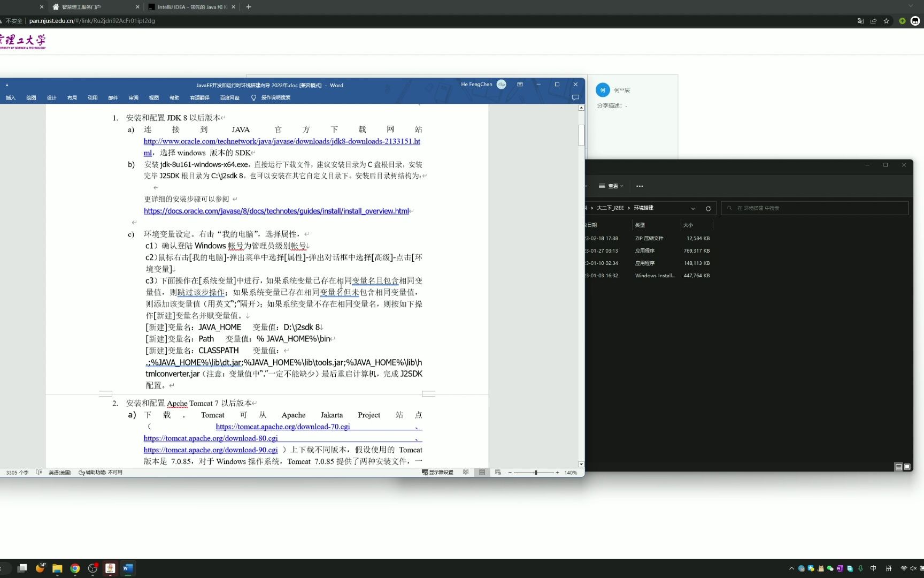924x578 pixels.
Task: Click the browser address bar URL
Action: (92, 21)
